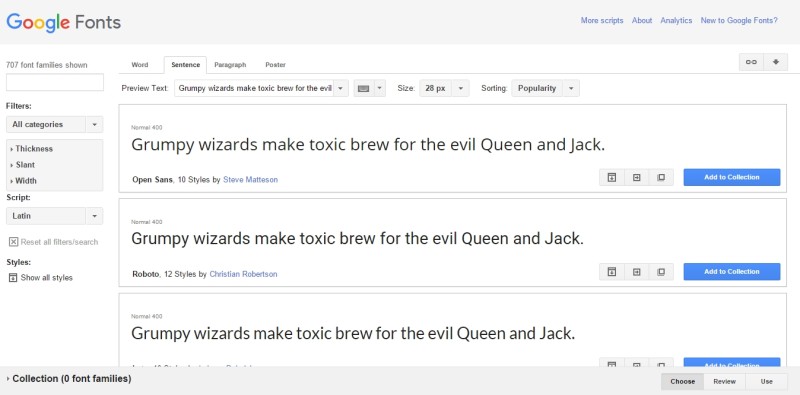Expand the Collection panel
800x395 pixels.
click(x=69, y=379)
